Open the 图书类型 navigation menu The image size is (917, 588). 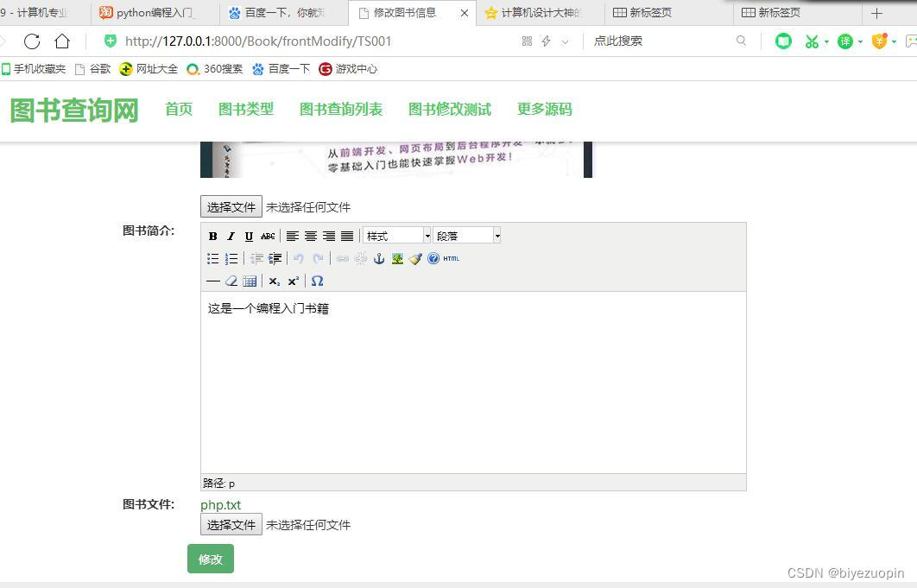coord(246,109)
